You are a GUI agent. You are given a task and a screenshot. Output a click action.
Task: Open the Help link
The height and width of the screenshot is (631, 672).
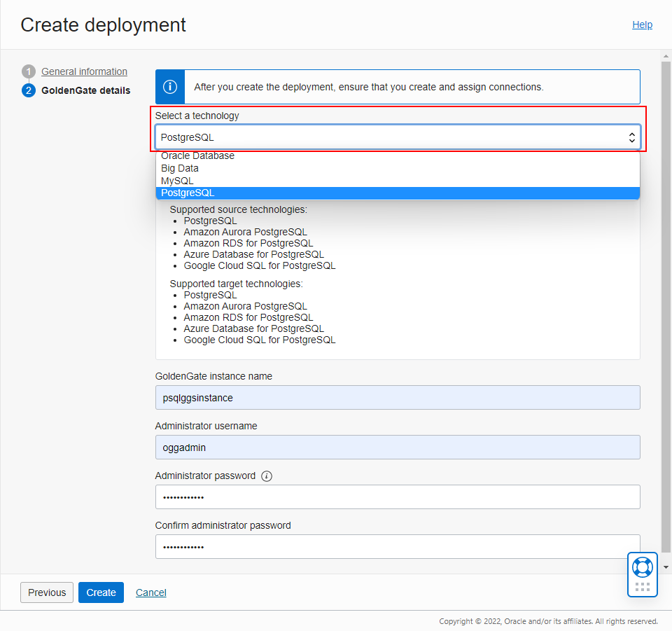point(642,24)
